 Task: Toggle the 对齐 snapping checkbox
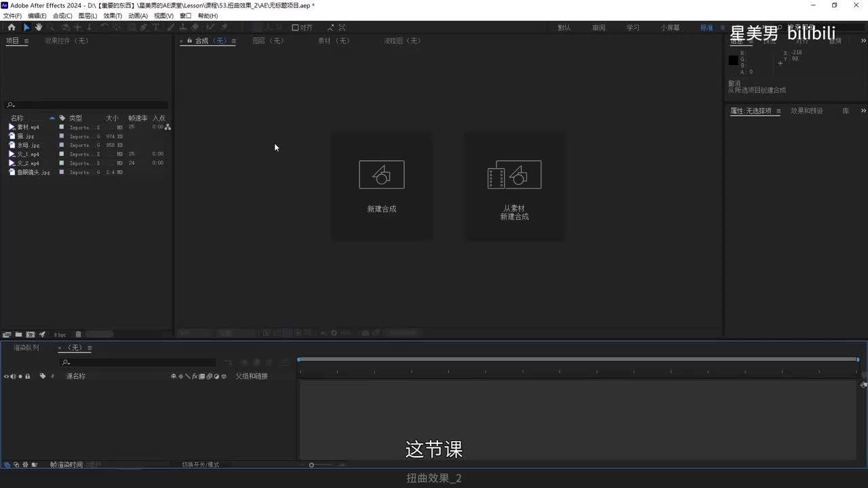(x=295, y=28)
